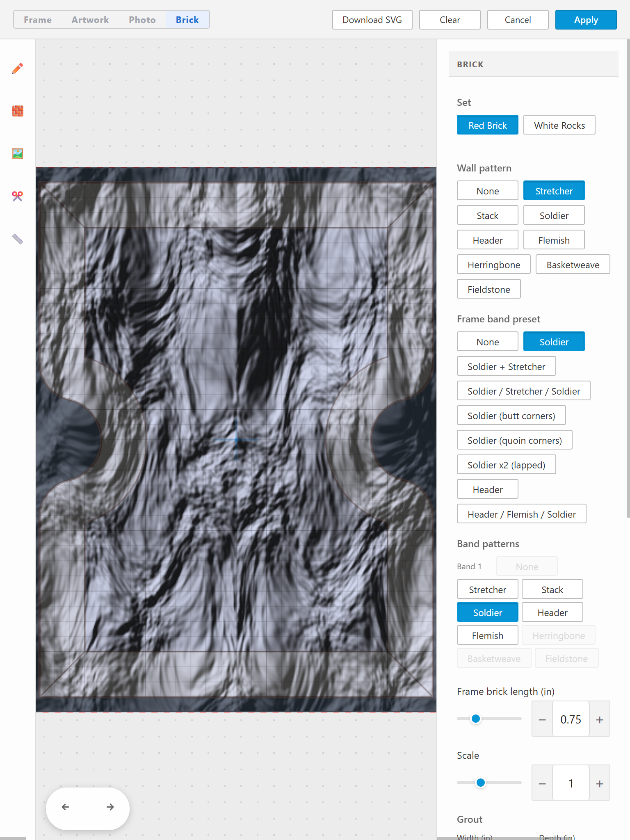Click Download SVG button
The width and height of the screenshot is (630, 840).
pyautogui.click(x=372, y=20)
